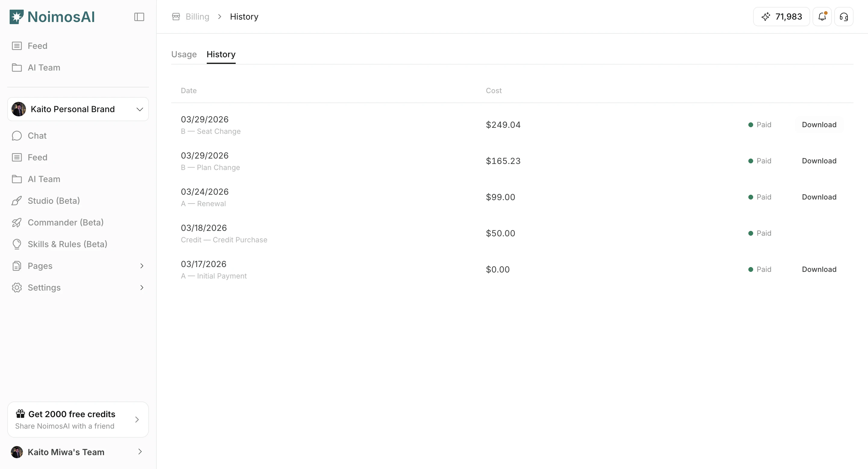Image resolution: width=868 pixels, height=469 pixels.
Task: Click the NoimosAI logo
Action: [x=52, y=17]
